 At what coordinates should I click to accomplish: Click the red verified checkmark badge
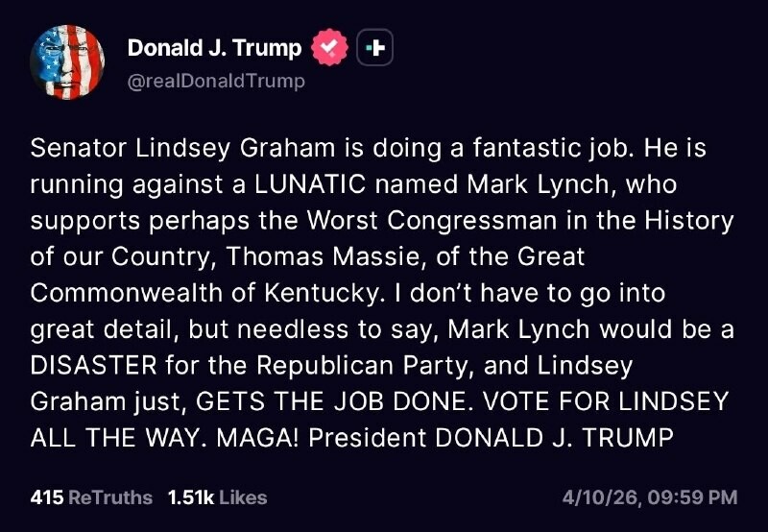point(330,48)
